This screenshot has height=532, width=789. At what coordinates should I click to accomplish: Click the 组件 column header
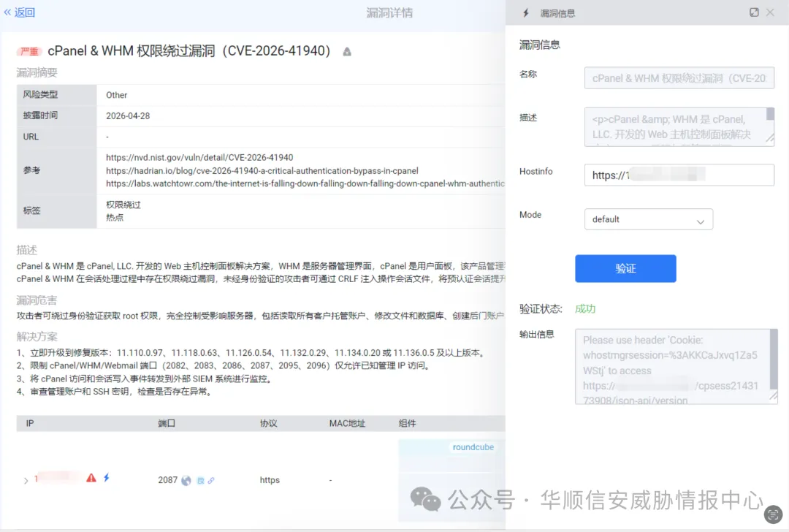[408, 423]
